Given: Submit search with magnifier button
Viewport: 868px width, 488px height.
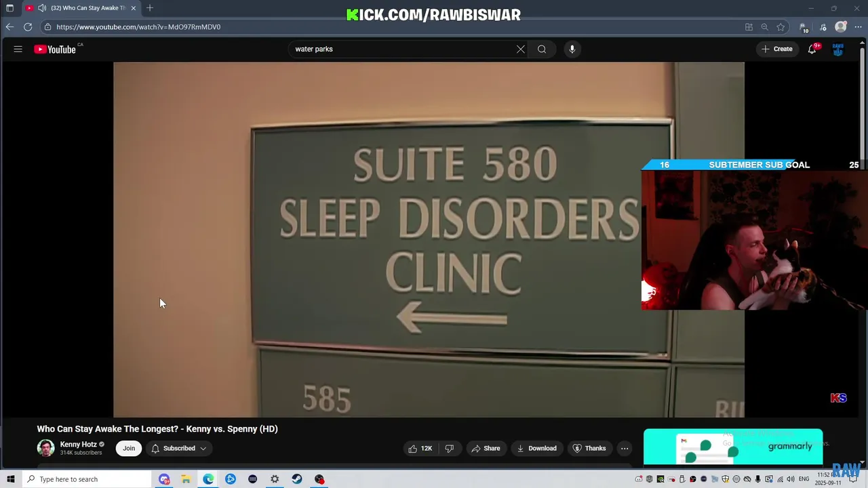Looking at the screenshot, I should 542,49.
